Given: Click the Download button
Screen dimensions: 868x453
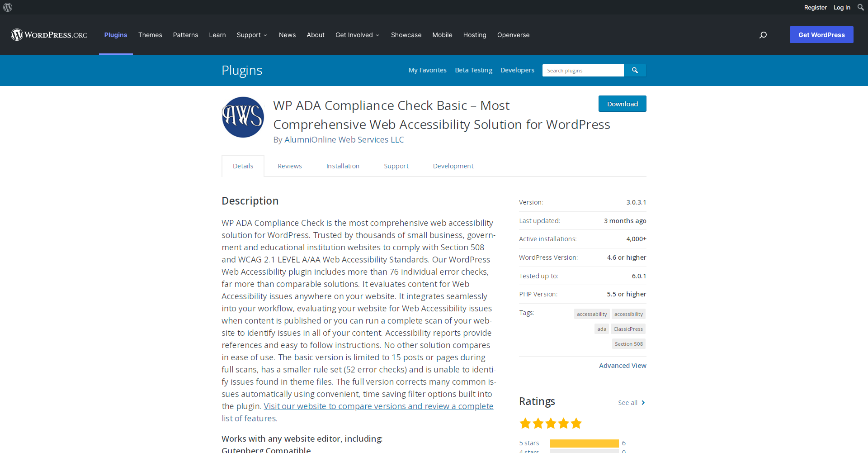Looking at the screenshot, I should coord(622,104).
